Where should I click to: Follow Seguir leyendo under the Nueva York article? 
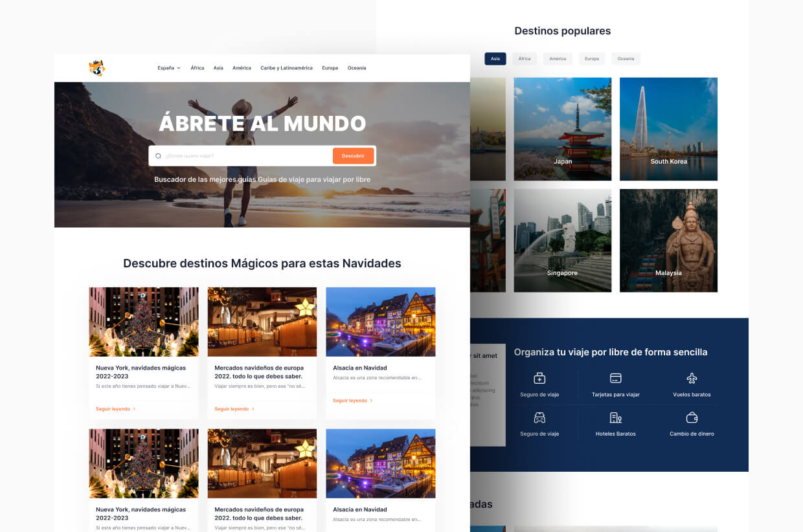116,409
